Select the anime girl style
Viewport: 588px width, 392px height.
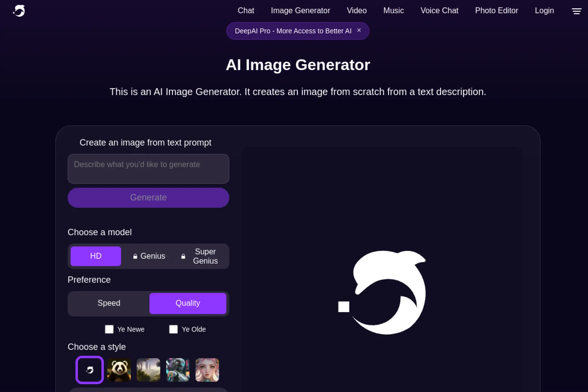(207, 370)
